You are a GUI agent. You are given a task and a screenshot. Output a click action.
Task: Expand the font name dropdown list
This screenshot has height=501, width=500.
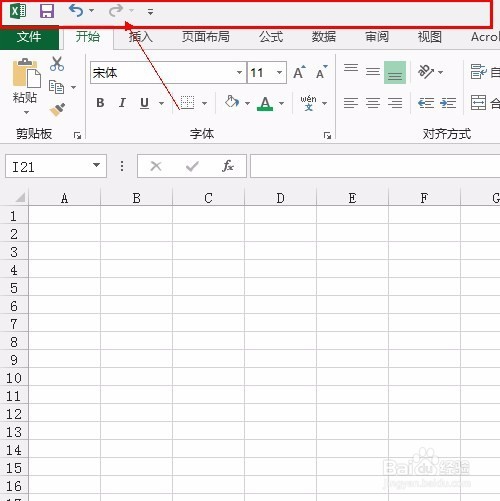click(x=239, y=73)
